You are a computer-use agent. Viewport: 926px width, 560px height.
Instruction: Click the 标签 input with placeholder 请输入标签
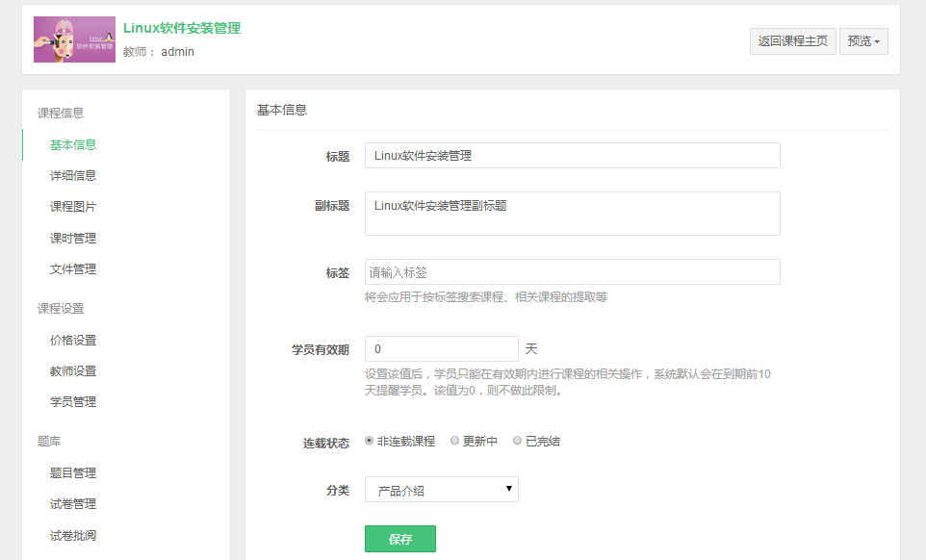(573, 272)
